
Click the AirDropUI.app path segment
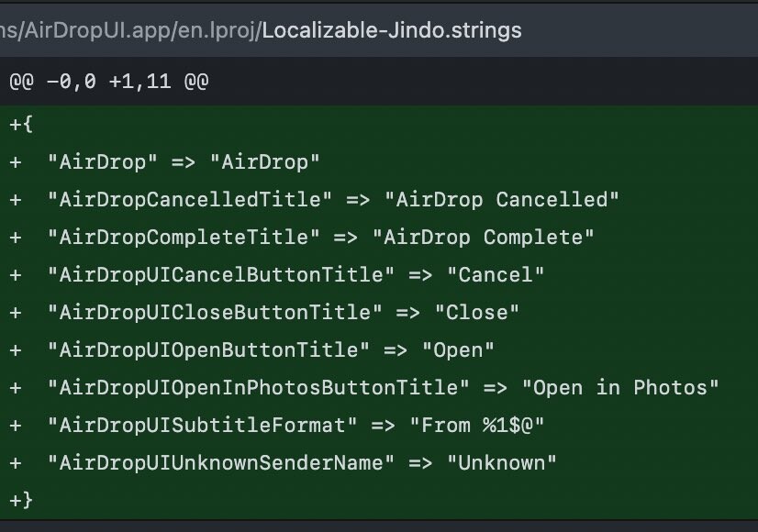(x=95, y=30)
